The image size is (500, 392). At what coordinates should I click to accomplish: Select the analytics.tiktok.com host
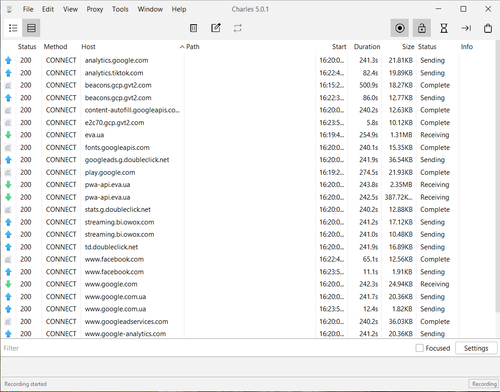[114, 73]
